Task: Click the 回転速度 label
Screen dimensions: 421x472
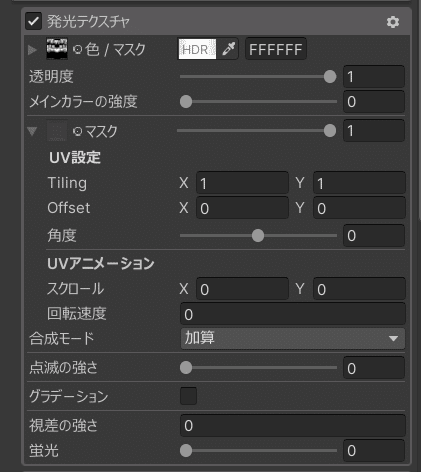Action: coord(77,314)
